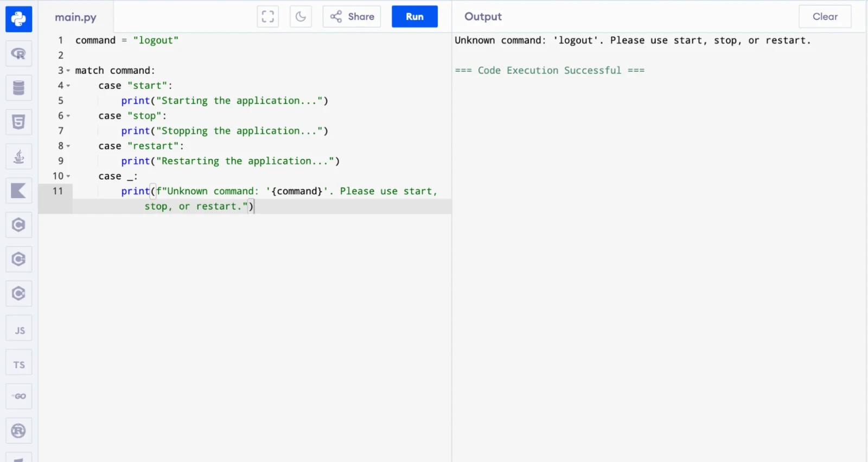This screenshot has width=868, height=462.
Task: Switch to the Java compiler icon
Action: pyautogui.click(x=18, y=157)
